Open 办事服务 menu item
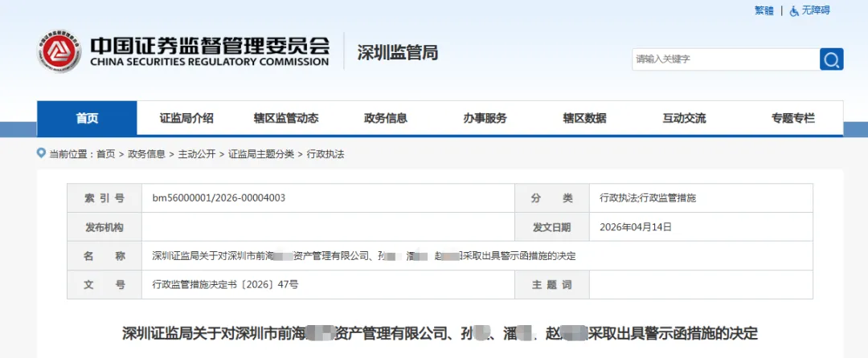 coord(485,118)
